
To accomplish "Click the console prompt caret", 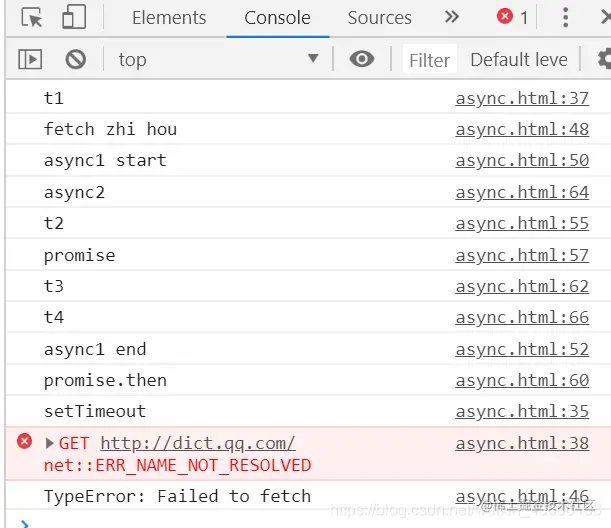I will [x=25, y=524].
